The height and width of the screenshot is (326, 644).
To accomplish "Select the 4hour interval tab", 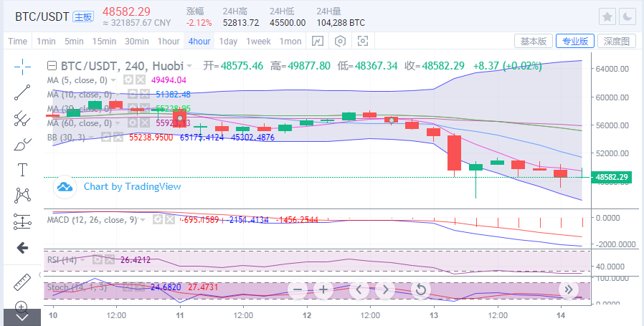I will (x=199, y=42).
